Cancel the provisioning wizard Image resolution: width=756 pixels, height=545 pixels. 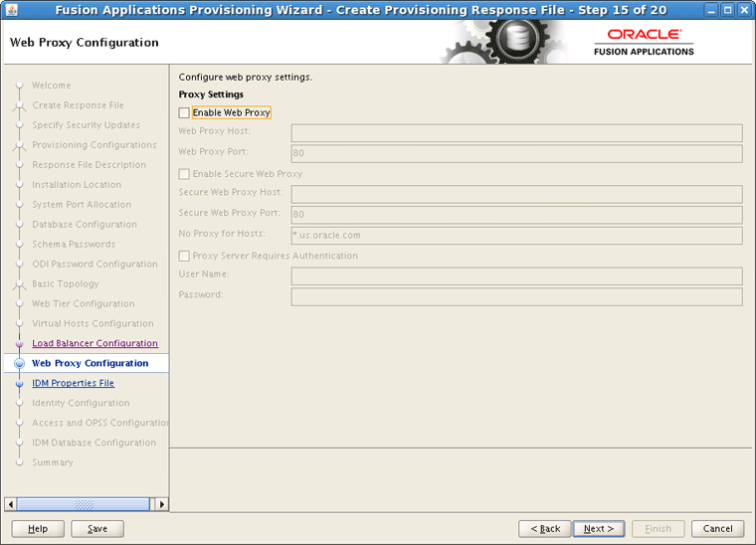pyautogui.click(x=717, y=529)
